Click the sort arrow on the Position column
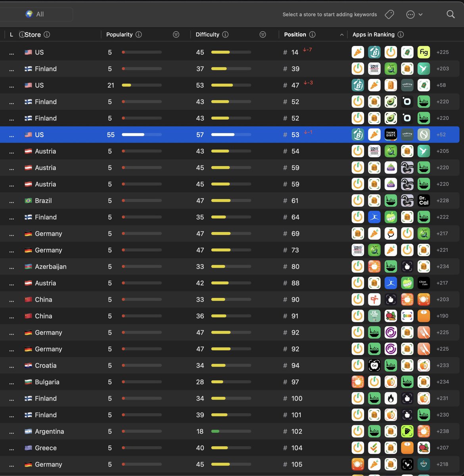 point(341,35)
